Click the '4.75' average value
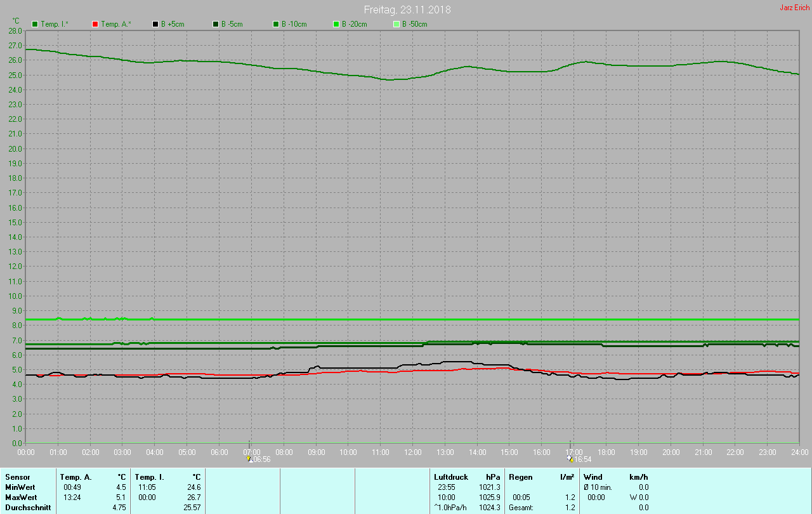812x514 pixels. point(119,508)
